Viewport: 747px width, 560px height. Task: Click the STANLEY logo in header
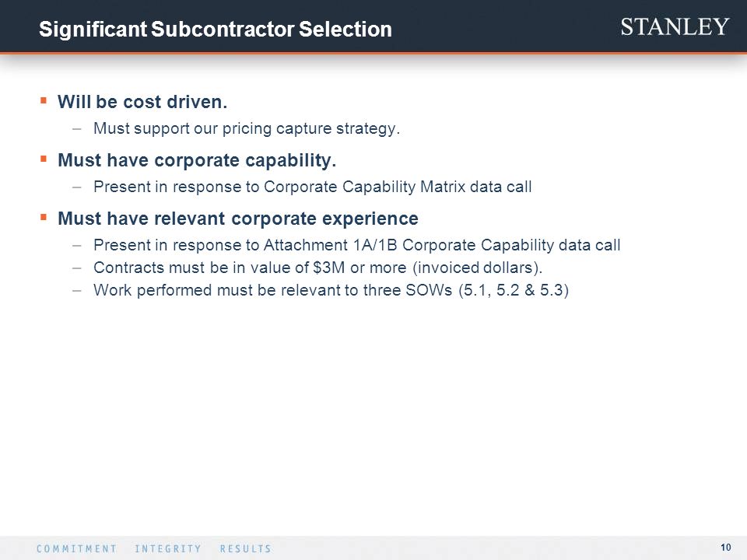click(675, 26)
